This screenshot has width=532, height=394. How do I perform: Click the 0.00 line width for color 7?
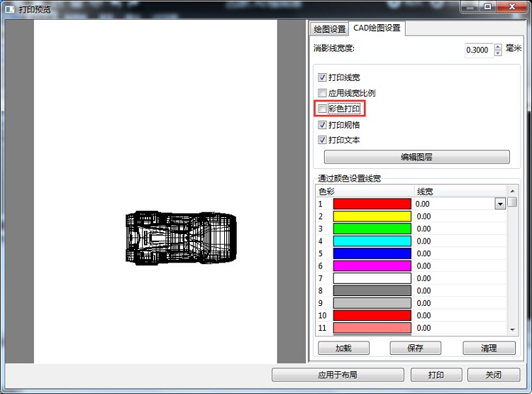(423, 278)
